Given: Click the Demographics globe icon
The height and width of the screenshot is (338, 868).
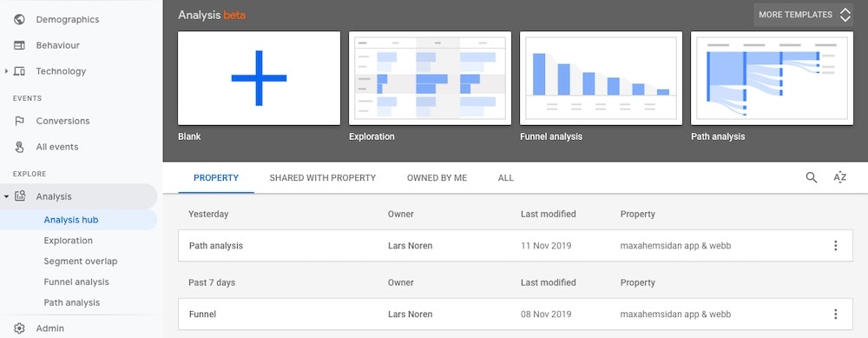Looking at the screenshot, I should [x=19, y=19].
